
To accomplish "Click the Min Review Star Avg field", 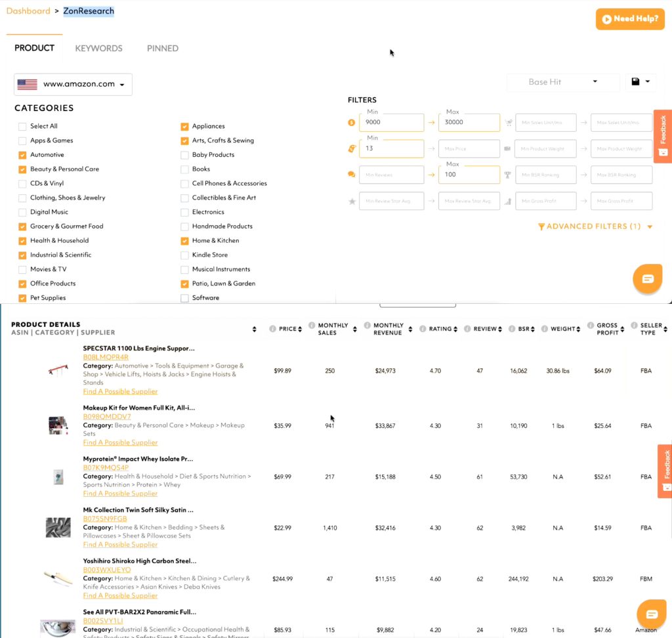I will [x=392, y=201].
